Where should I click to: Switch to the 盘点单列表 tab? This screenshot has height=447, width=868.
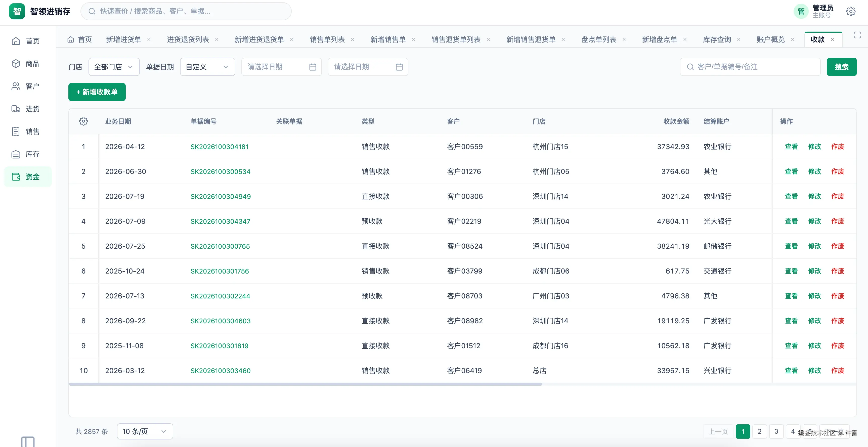click(x=599, y=40)
